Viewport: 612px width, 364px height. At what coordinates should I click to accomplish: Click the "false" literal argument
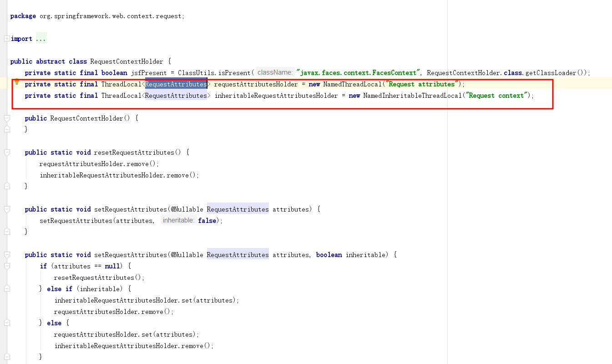pyautogui.click(x=207, y=221)
